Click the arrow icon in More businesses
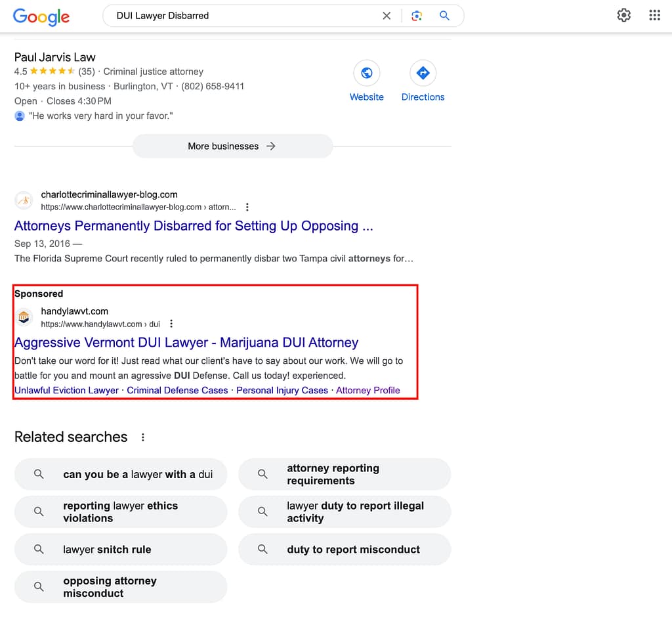This screenshot has width=672, height=635. [x=270, y=146]
